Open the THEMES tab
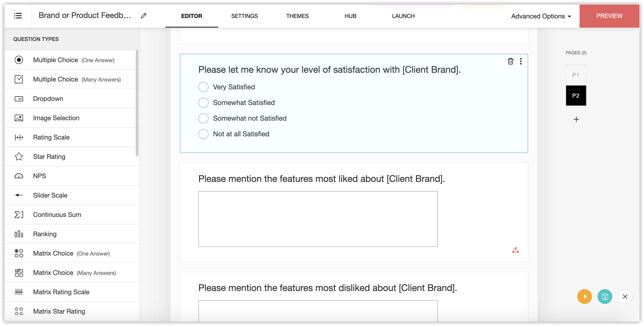 coord(297,16)
